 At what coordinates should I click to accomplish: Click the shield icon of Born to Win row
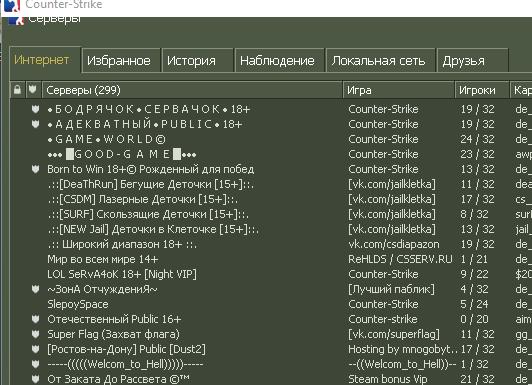[35, 169]
